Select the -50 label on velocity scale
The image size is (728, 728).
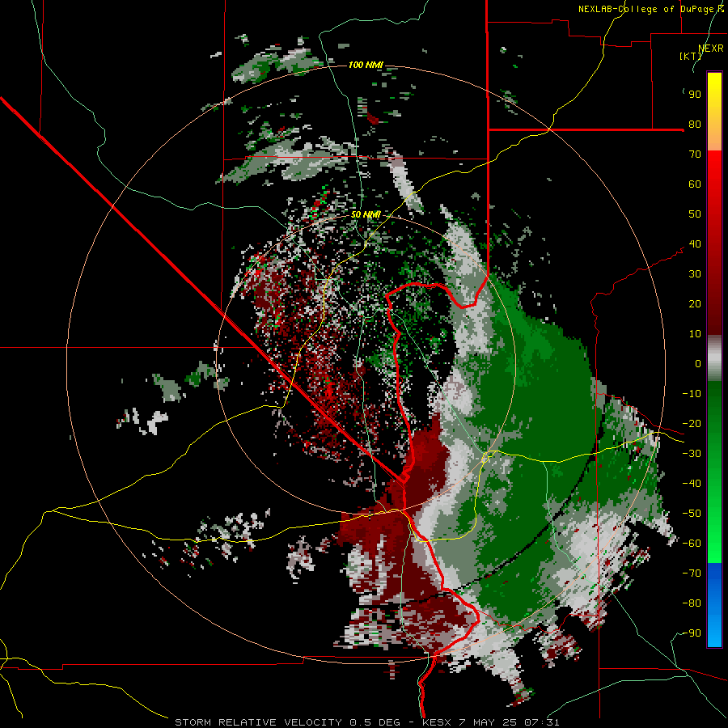[692, 514]
